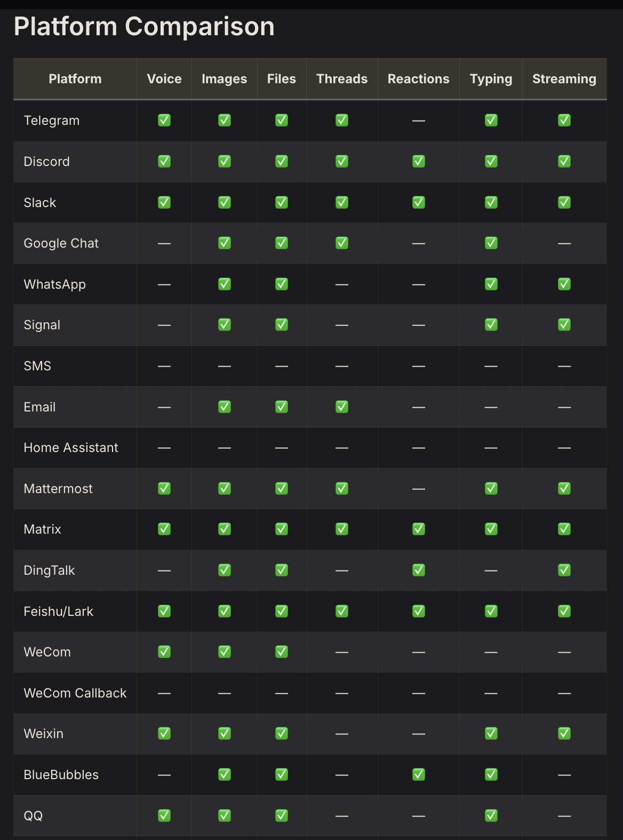Click the Platform column header

point(75,79)
